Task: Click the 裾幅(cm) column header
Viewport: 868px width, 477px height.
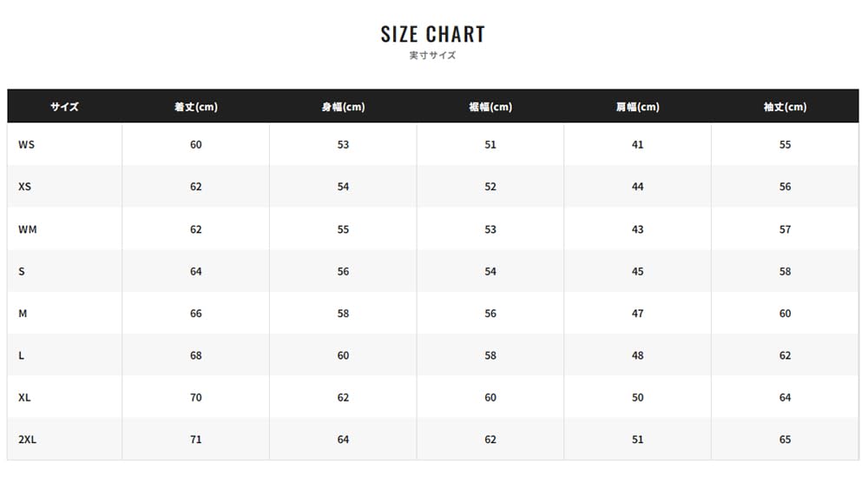Action: click(490, 107)
